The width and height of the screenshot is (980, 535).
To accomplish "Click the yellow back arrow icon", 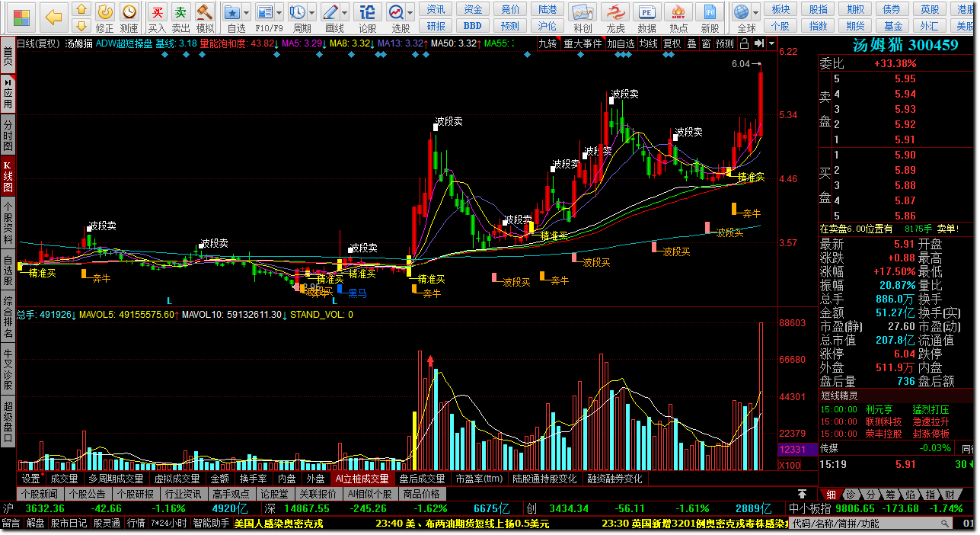I will pyautogui.click(x=53, y=16).
